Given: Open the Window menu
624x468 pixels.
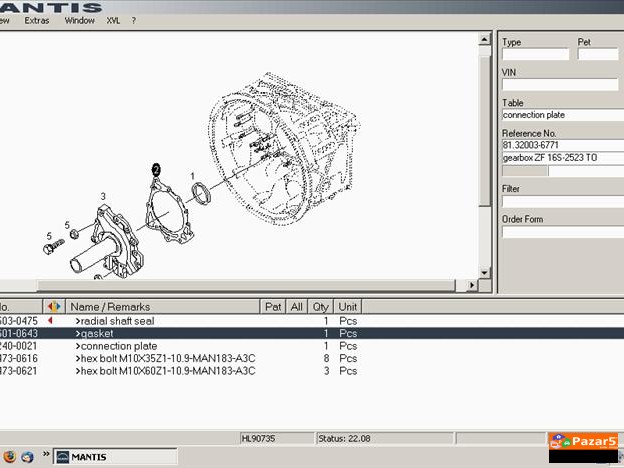Looking at the screenshot, I should (x=80, y=20).
